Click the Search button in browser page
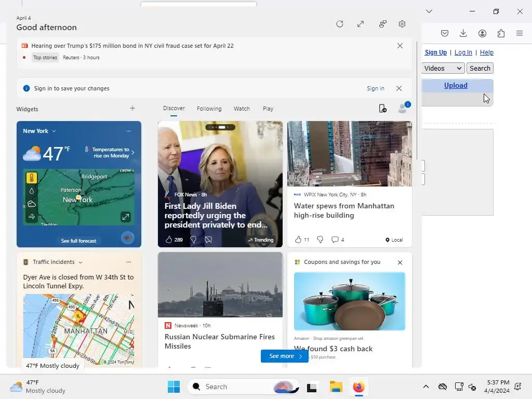 [480, 68]
